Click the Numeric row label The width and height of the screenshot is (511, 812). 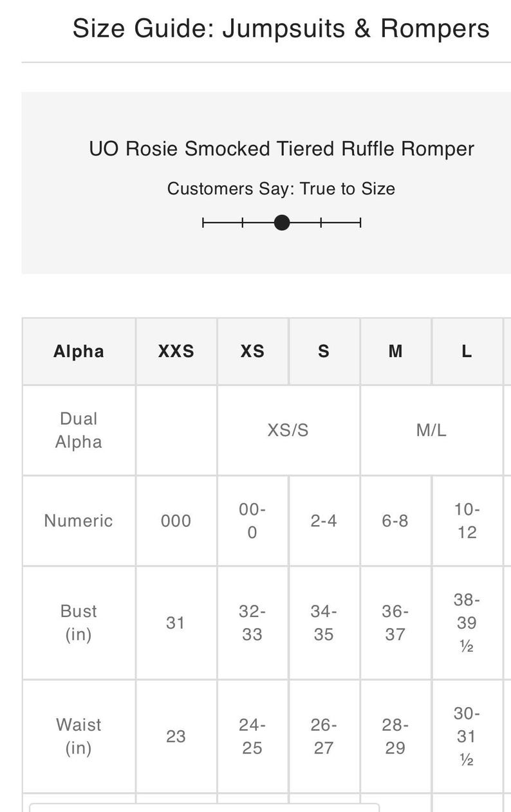tap(79, 521)
